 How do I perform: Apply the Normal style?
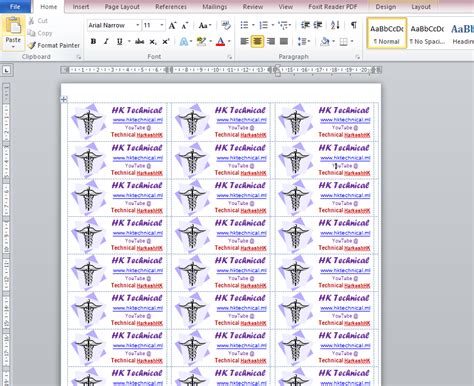(x=387, y=33)
